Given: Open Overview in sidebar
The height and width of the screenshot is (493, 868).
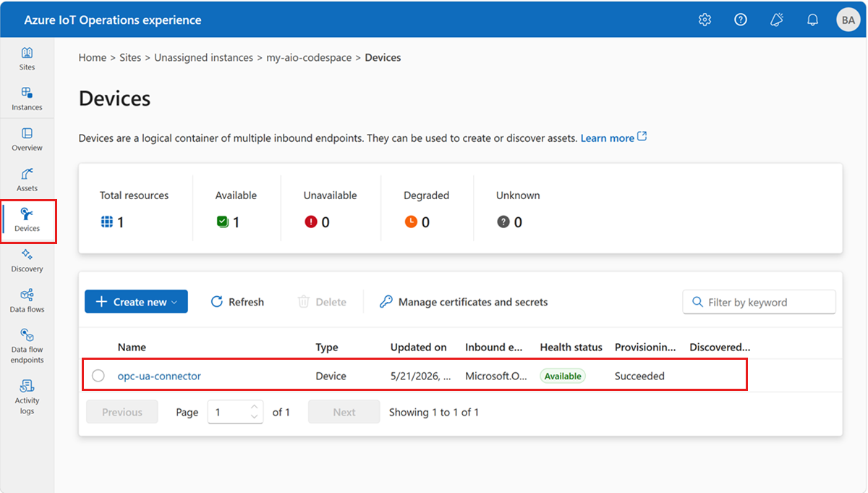Looking at the screenshot, I should tap(27, 140).
